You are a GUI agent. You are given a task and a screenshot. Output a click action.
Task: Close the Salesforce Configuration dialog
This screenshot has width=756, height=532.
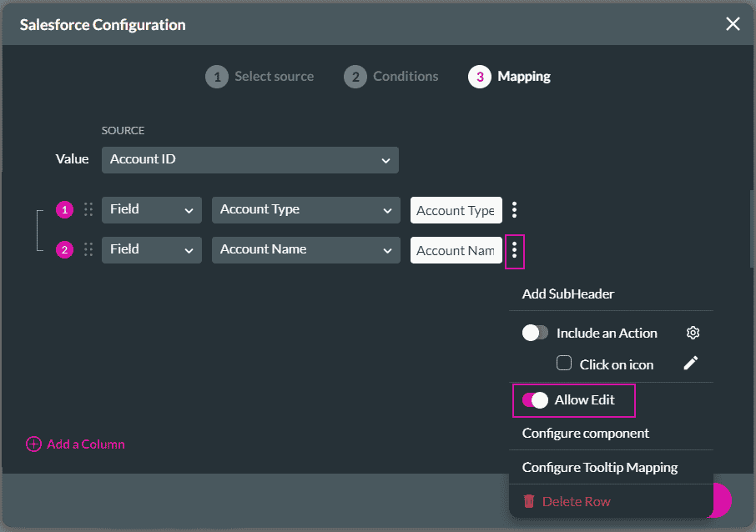[733, 24]
